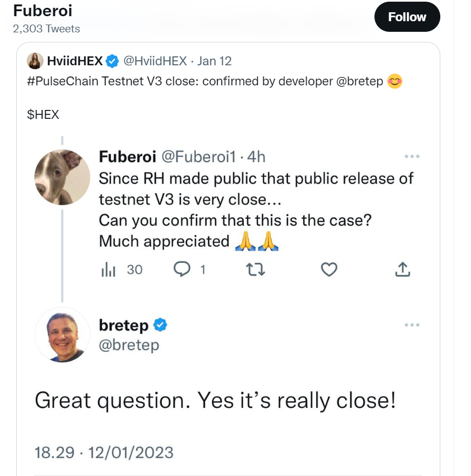Image resolution: width=471 pixels, height=476 pixels.
Task: Click HviidHEX's verified badge icon
Action: [112, 61]
